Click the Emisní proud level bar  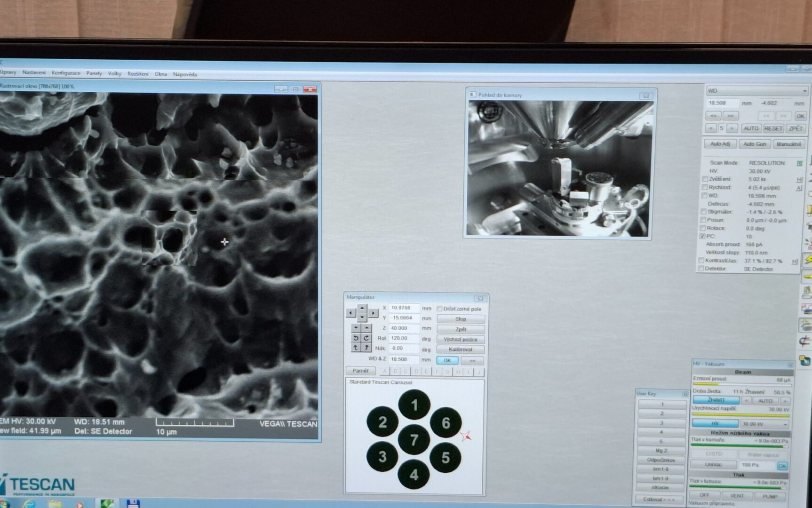740,385
